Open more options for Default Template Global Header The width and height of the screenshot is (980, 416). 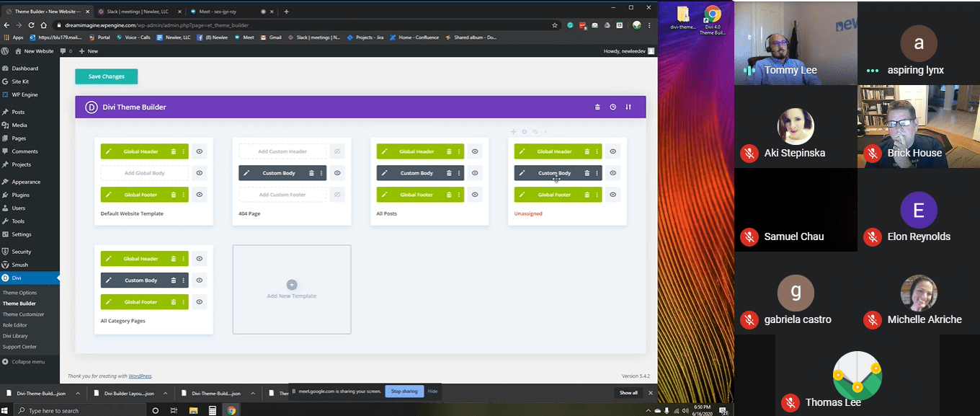pyautogui.click(x=183, y=151)
